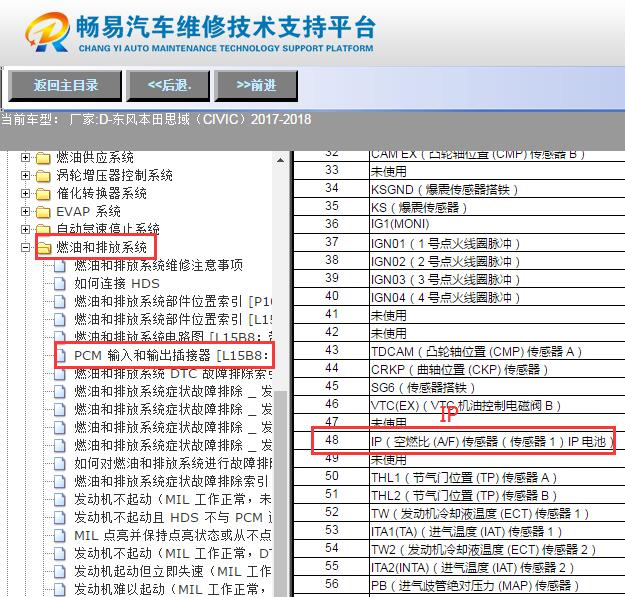Open the 燃油供应系统 folder icon

43,158
